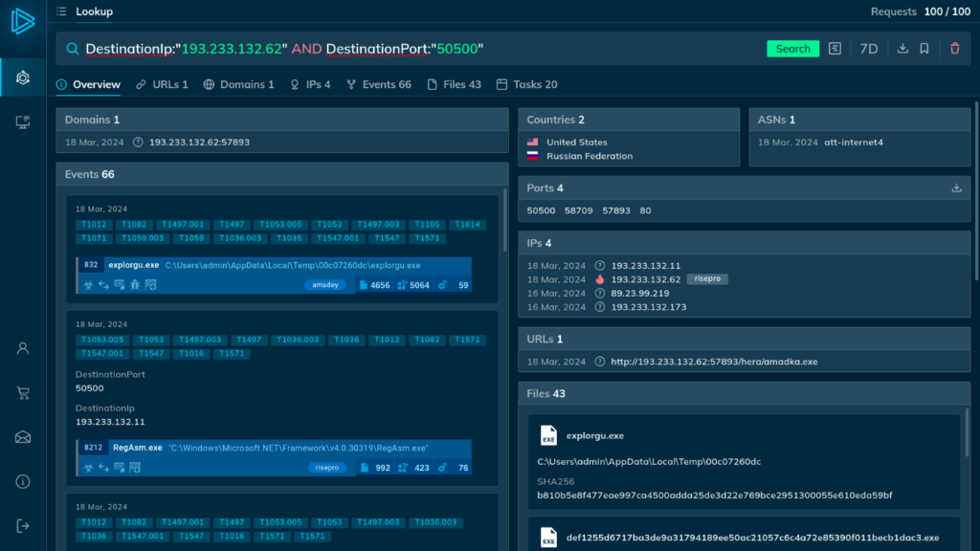Open the 7D time range selector

point(868,49)
